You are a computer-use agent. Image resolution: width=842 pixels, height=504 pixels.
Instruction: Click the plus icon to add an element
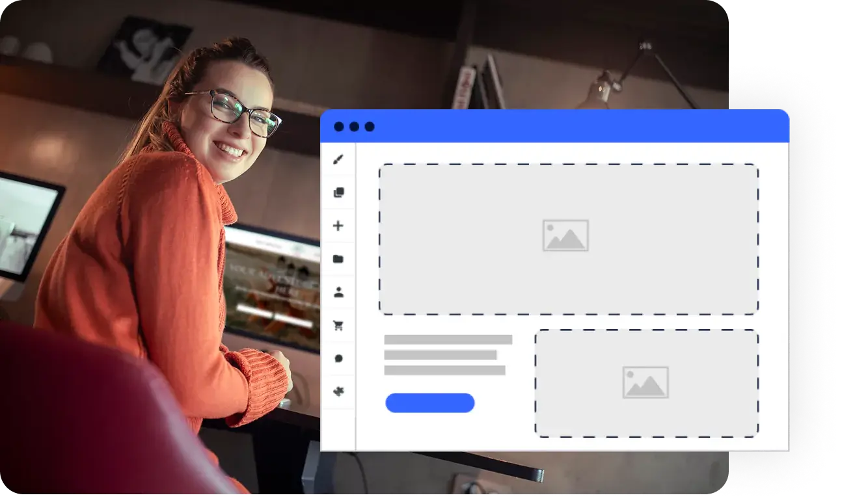click(338, 226)
